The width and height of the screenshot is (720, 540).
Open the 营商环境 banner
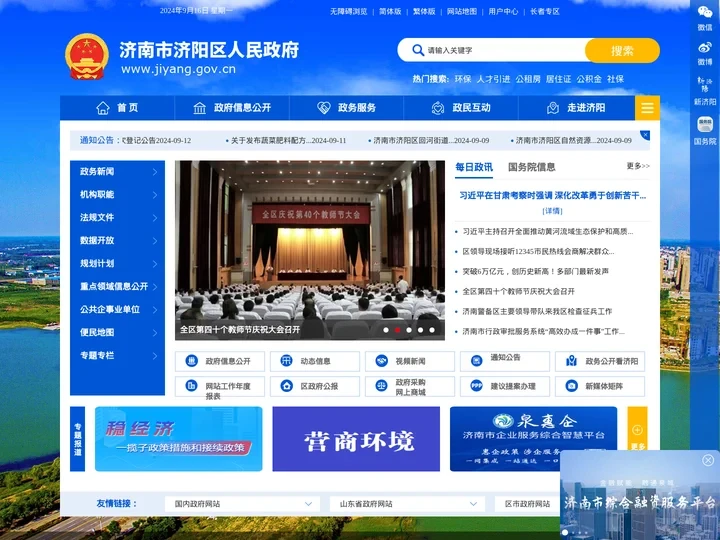356,439
